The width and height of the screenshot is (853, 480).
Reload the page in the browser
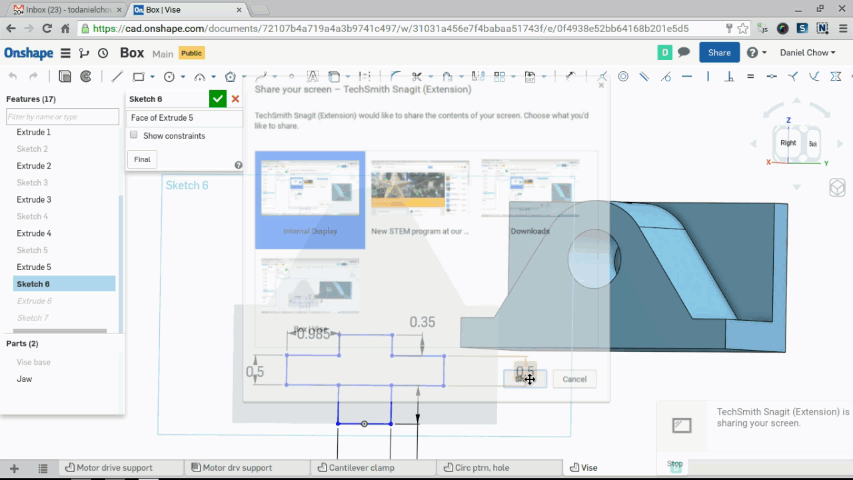47,29
